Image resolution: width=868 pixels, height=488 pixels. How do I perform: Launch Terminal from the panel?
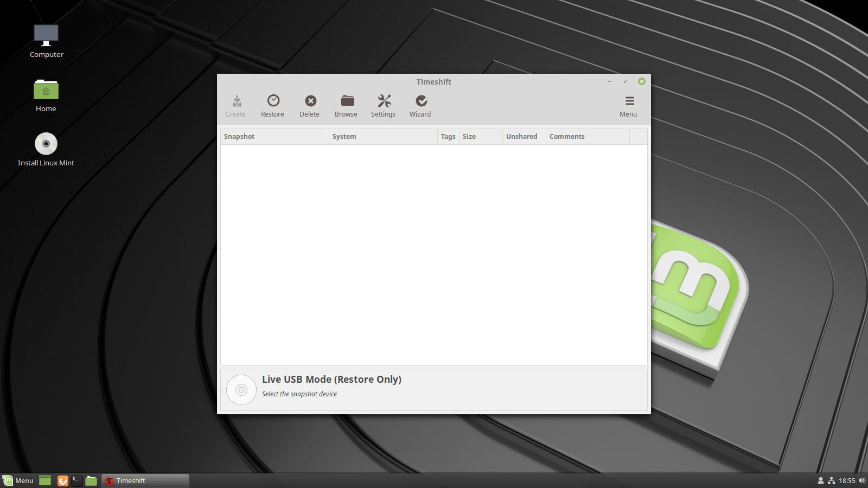(x=77, y=480)
